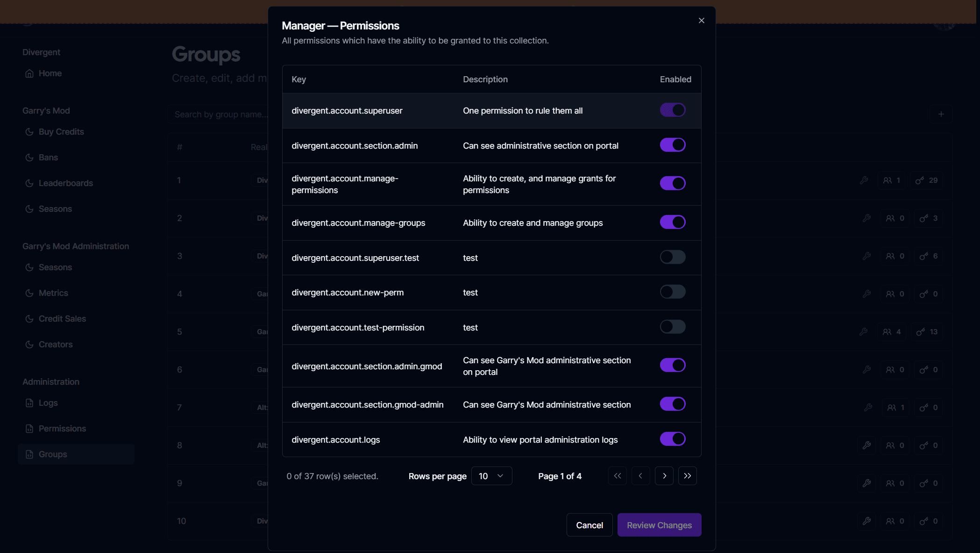Select Home in the sidebar

click(50, 73)
